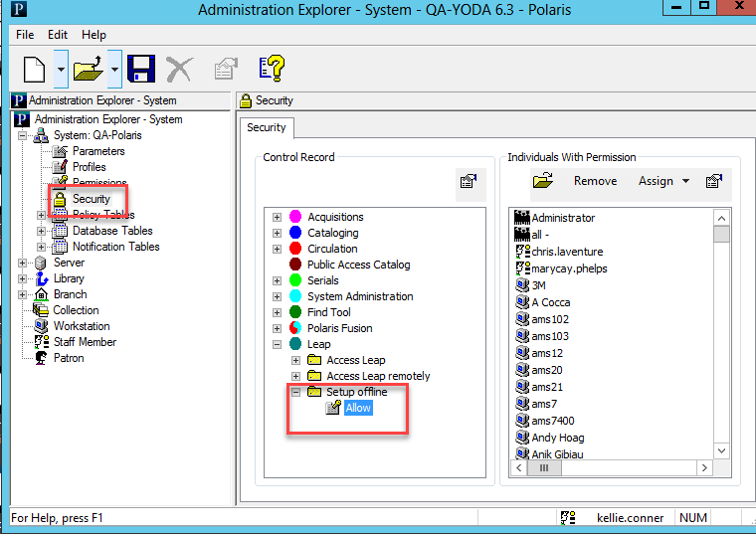Select the Allow permission item
Screen dimensions: 756x534
(358, 408)
